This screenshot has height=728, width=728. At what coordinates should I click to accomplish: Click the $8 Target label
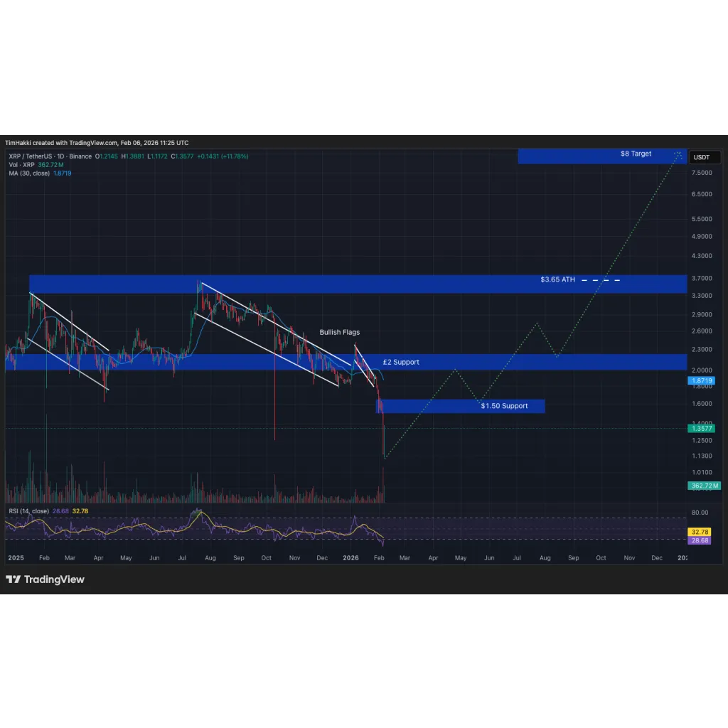(636, 154)
